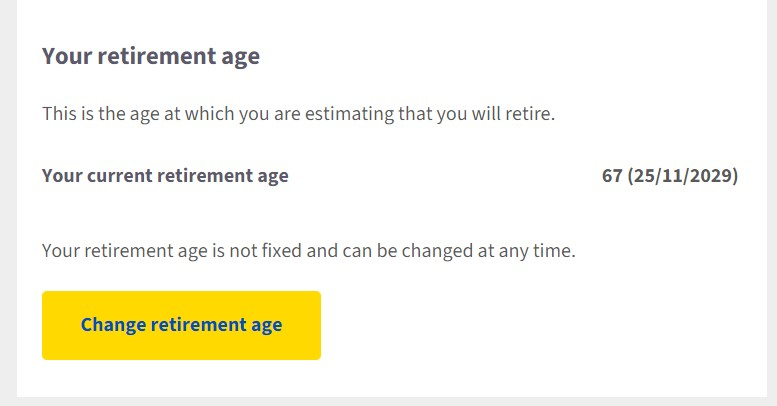Click the word "Change" on the yellow button
This screenshot has height=406, width=777.
113,325
